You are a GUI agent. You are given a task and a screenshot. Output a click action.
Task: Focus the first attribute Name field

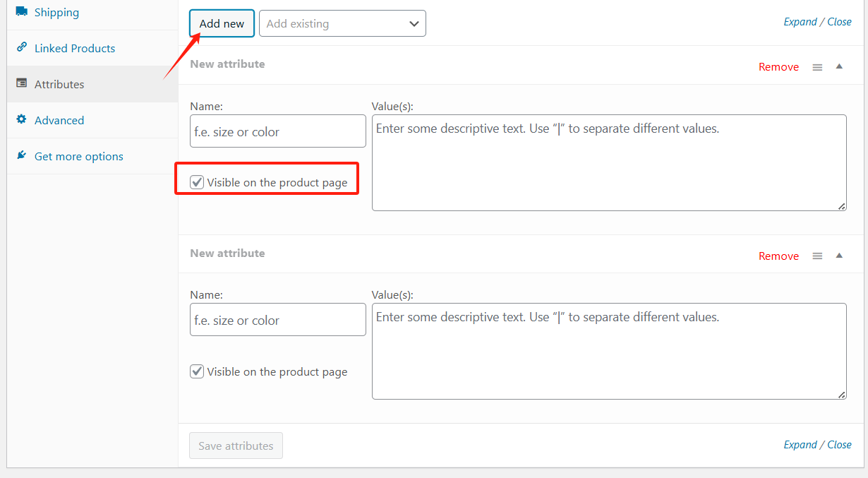(277, 131)
